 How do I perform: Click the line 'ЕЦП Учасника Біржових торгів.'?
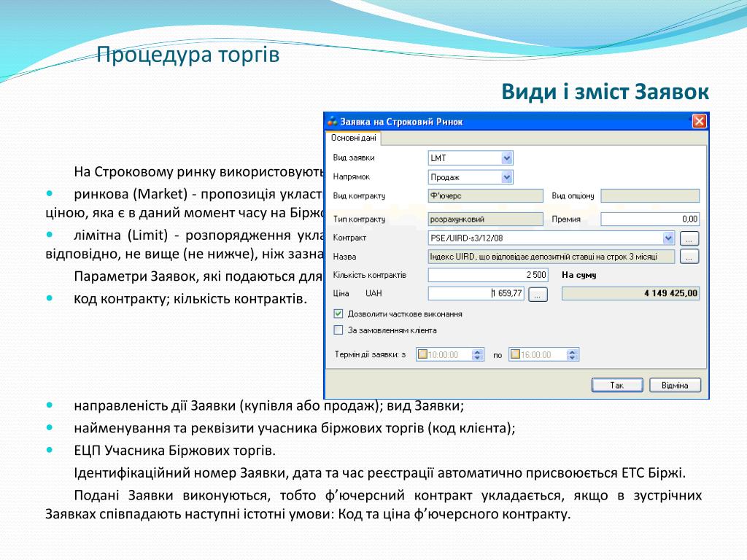pyautogui.click(x=175, y=451)
